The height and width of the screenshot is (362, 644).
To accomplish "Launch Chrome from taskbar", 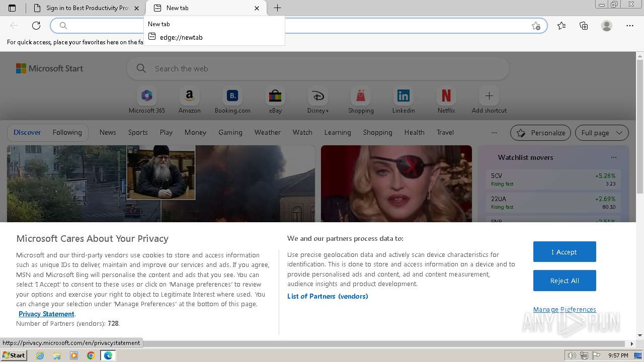I will point(91,355).
